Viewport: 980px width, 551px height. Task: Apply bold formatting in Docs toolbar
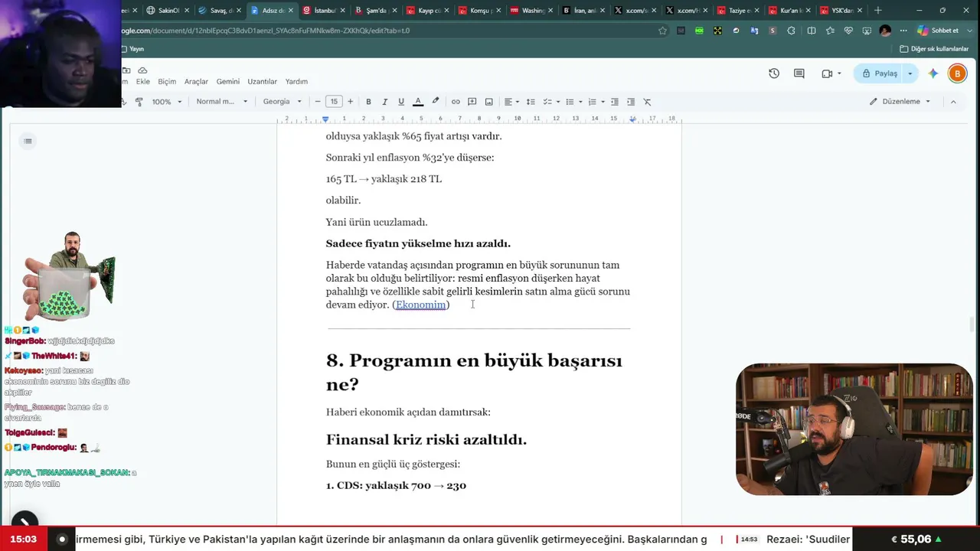368,102
